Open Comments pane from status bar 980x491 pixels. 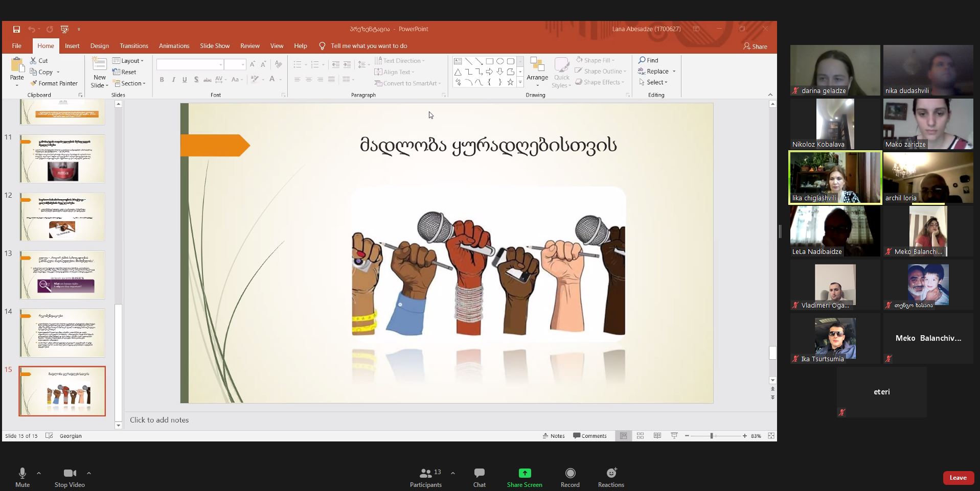[590, 436]
